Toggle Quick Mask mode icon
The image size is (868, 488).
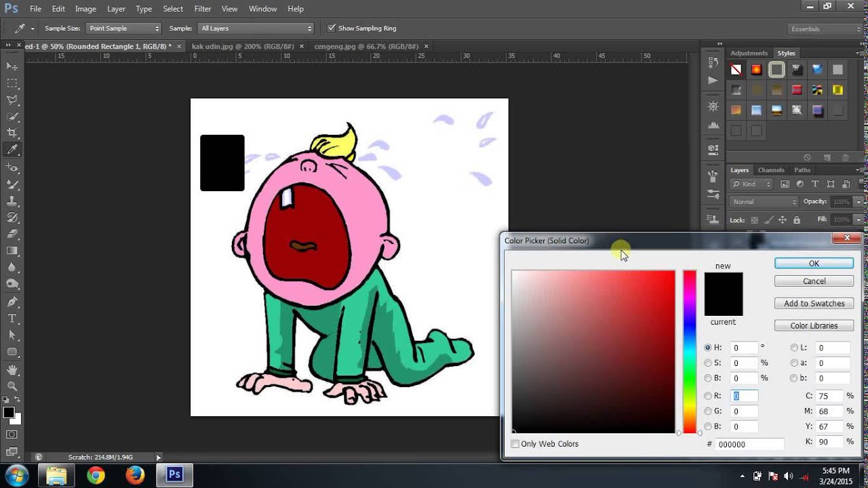[12, 434]
